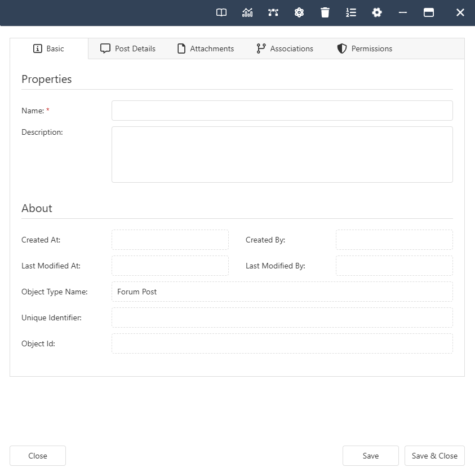
Task: Switch to the Post Details tab
Action: click(128, 49)
